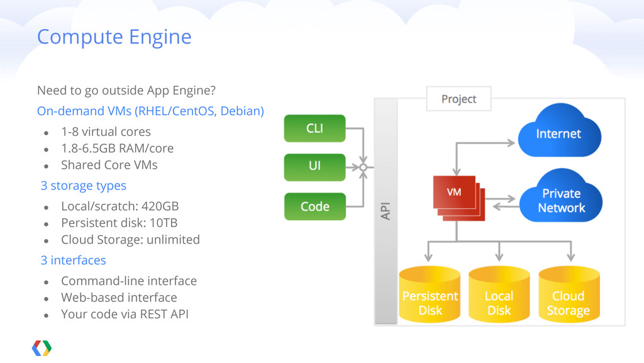This screenshot has height=363, width=644.
Task: Click the red VM stack icon
Action: click(x=459, y=198)
